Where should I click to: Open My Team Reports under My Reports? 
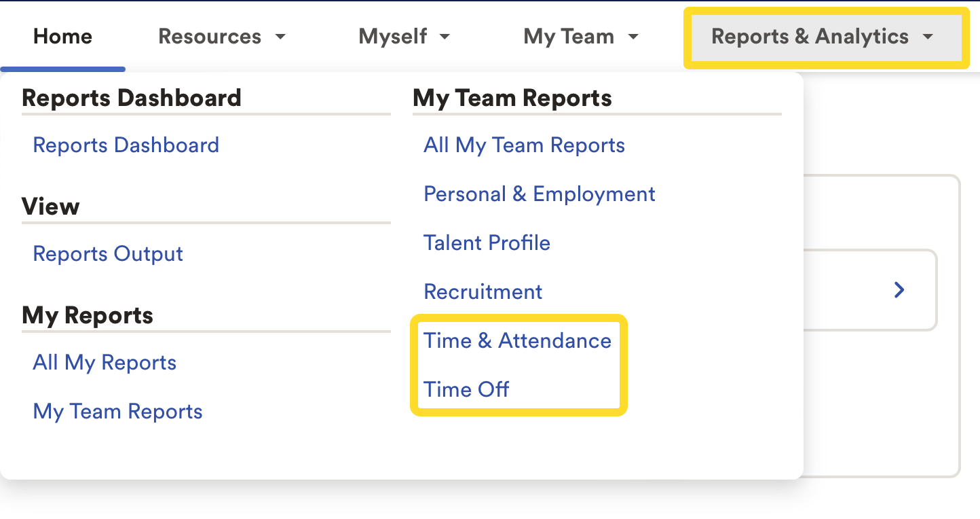tap(117, 412)
